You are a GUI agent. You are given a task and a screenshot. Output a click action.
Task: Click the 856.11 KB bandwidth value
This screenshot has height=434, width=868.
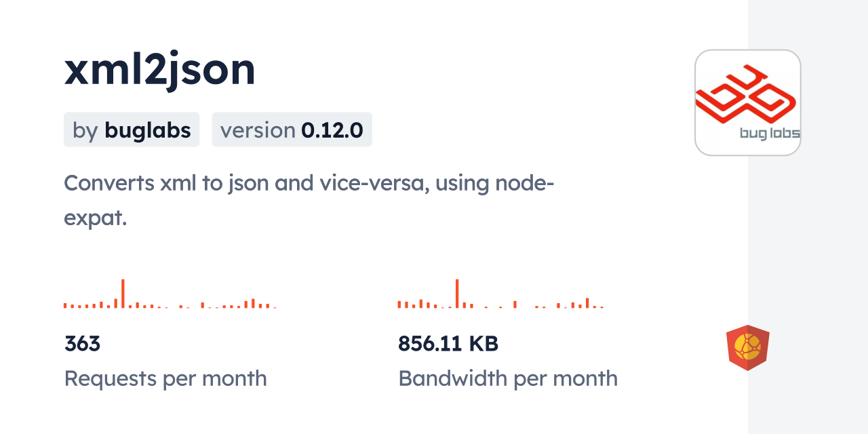[448, 344]
